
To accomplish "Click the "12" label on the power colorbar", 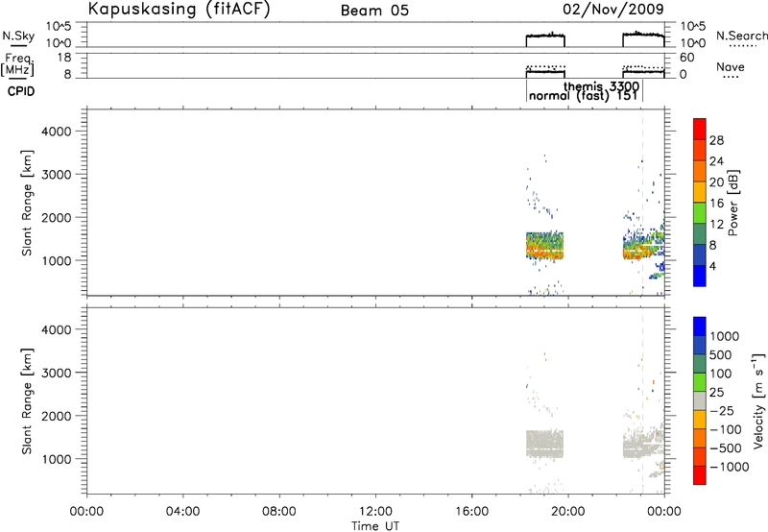I will tap(716, 225).
